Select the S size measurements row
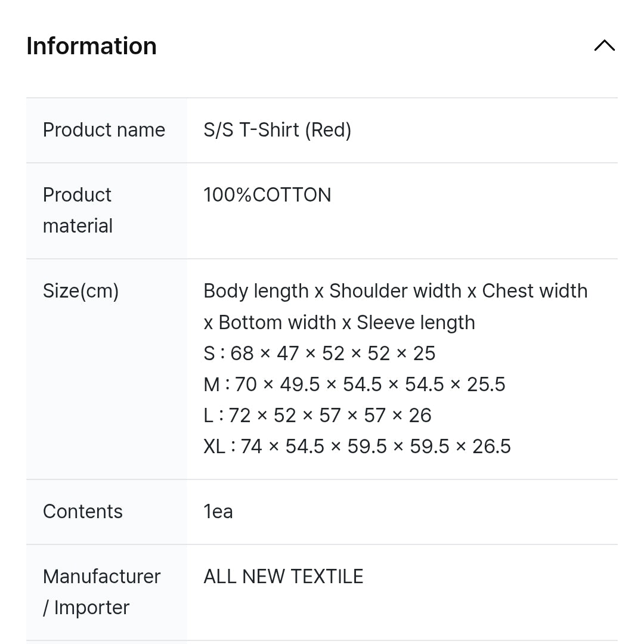Screen dimensions: 644x644 319,353
